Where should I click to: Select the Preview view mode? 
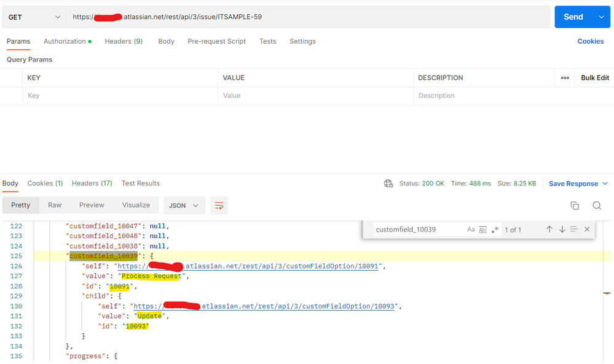pos(92,205)
